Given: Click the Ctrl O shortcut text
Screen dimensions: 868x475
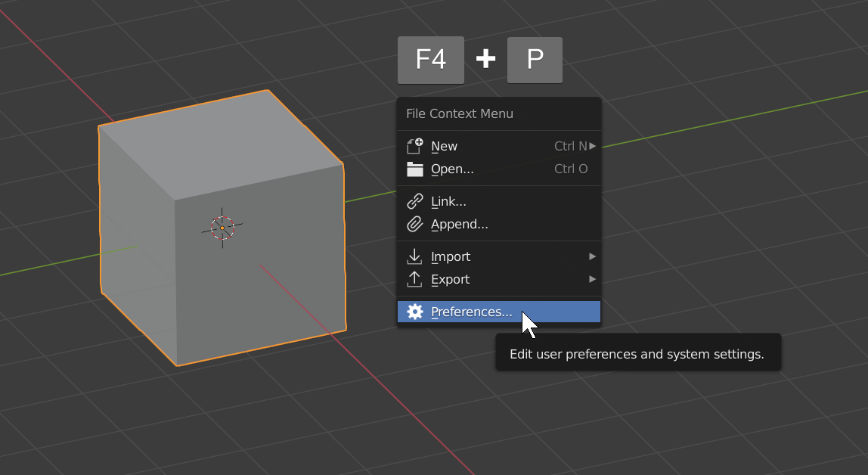Looking at the screenshot, I should (x=571, y=169).
